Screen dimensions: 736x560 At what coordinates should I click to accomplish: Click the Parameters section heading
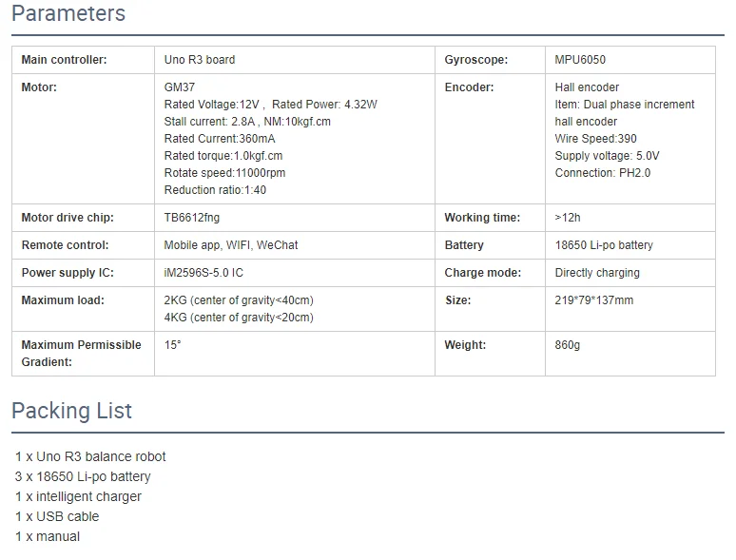click(x=68, y=13)
